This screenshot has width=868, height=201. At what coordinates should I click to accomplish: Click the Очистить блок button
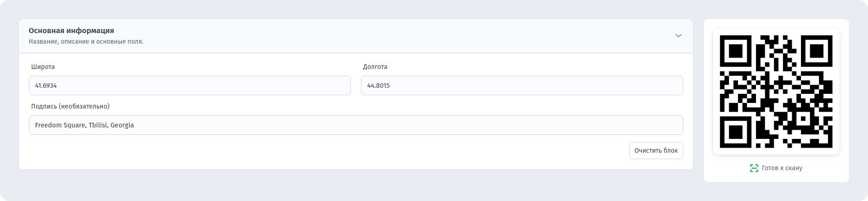click(x=656, y=150)
